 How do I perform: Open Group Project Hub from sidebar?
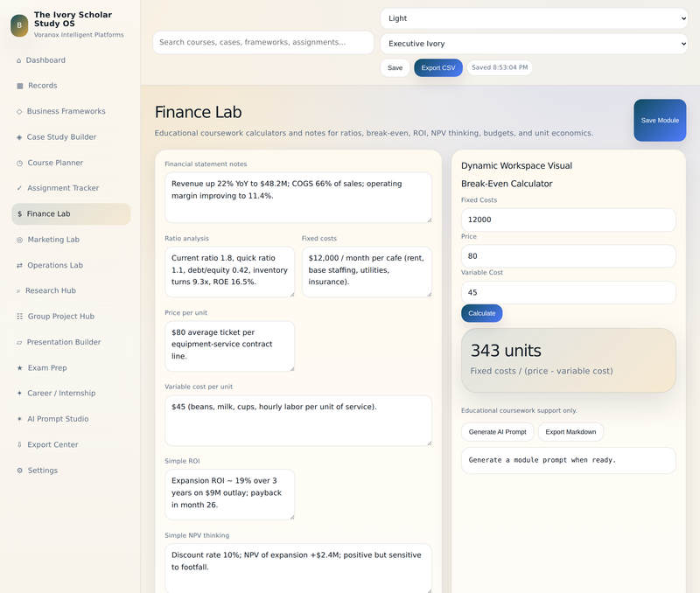pyautogui.click(x=71, y=317)
